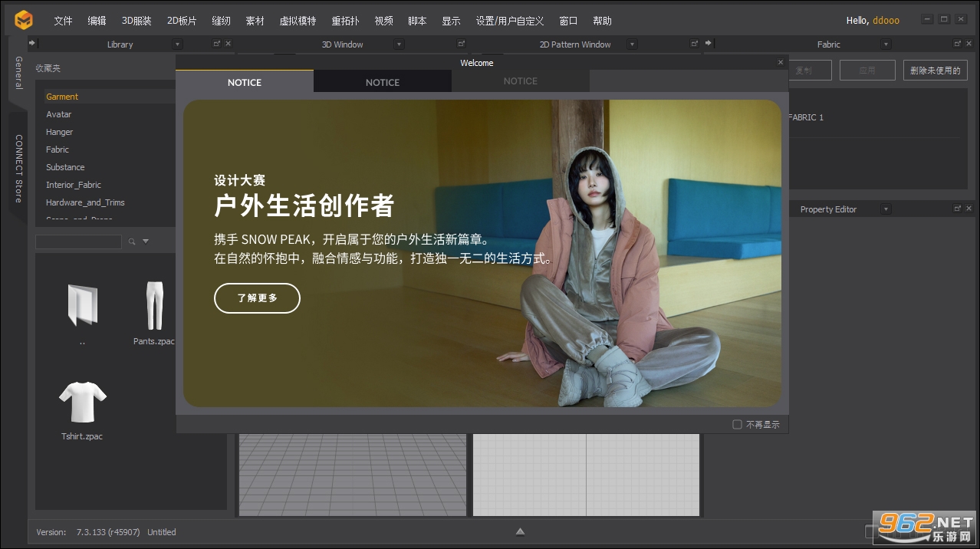Click the 户外生活创作者 banner image
The image size is (980, 549).
(482, 253)
